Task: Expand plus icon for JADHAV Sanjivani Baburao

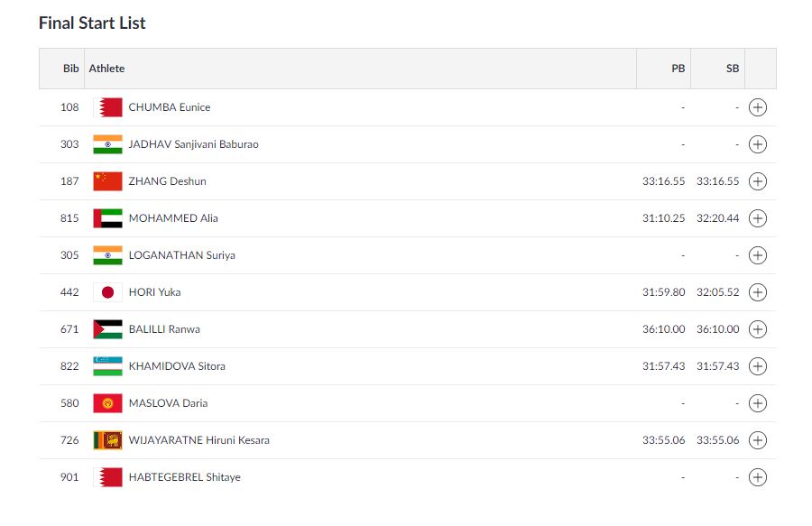Action: click(757, 144)
